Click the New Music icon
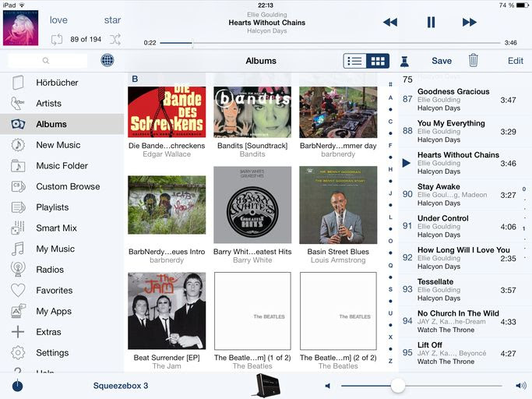This screenshot has width=532, height=399. click(18, 145)
